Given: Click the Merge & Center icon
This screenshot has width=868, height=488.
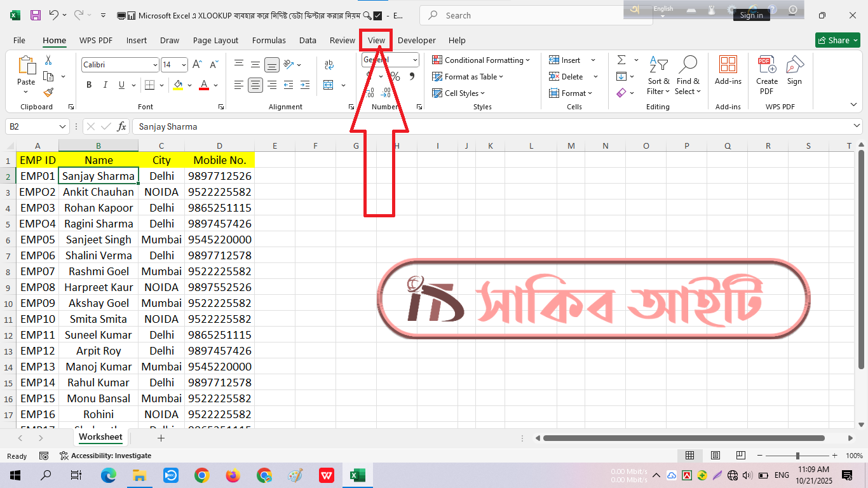Looking at the screenshot, I should coord(329,85).
